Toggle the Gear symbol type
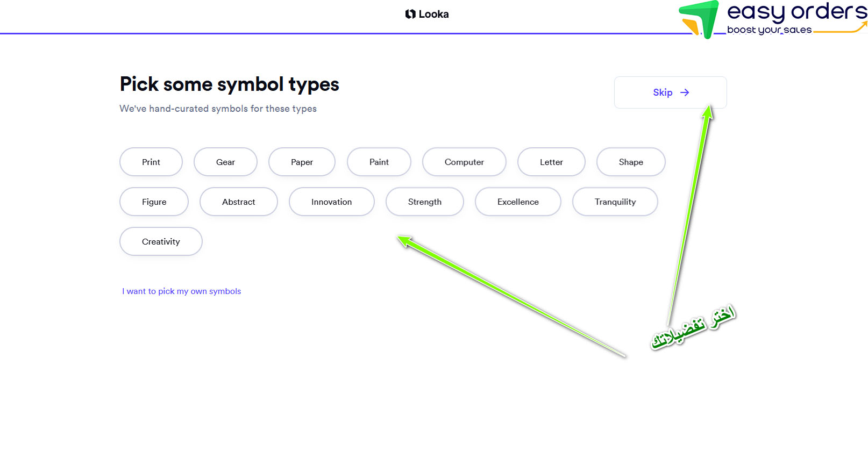This screenshot has height=451, width=868. 225,162
